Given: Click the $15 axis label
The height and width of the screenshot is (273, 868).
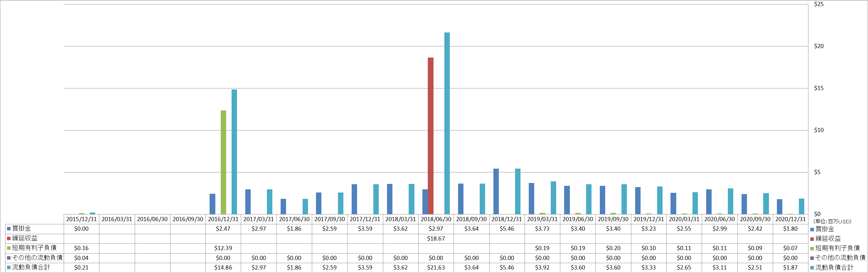Looking at the screenshot, I should (818, 88).
